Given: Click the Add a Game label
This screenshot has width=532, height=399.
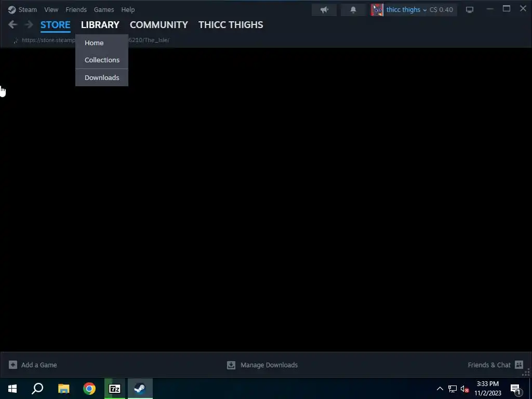Looking at the screenshot, I should click(39, 365).
